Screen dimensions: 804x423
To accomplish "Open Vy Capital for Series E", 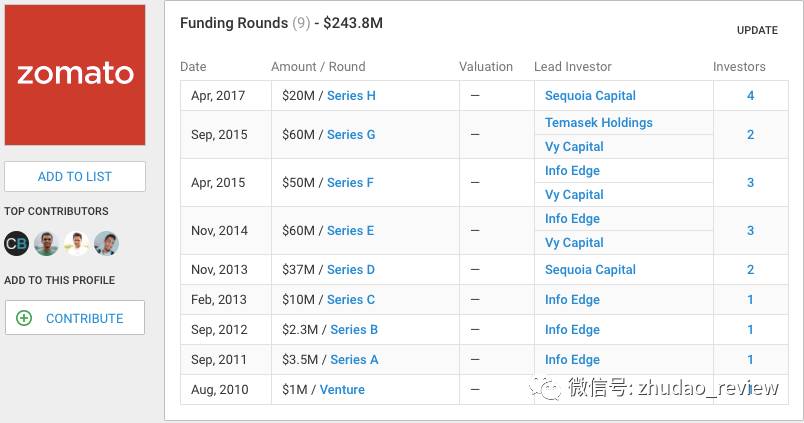I will click(x=574, y=243).
